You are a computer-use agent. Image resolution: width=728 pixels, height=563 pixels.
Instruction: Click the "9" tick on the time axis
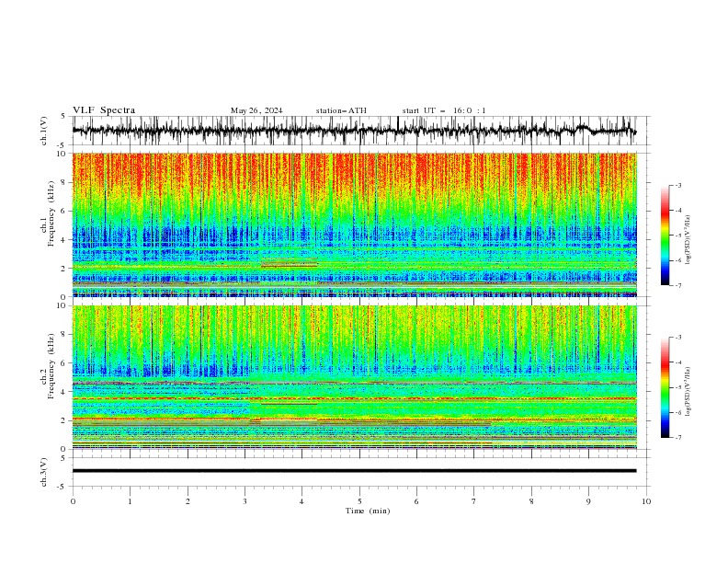tap(588, 501)
